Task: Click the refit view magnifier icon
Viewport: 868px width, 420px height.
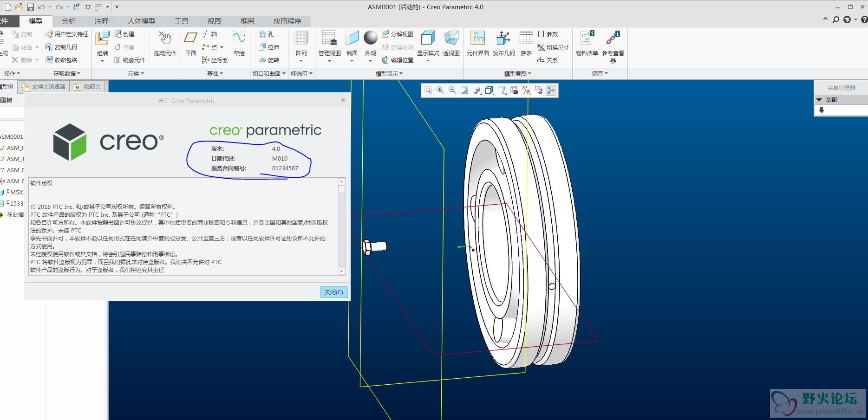Action: coord(428,90)
